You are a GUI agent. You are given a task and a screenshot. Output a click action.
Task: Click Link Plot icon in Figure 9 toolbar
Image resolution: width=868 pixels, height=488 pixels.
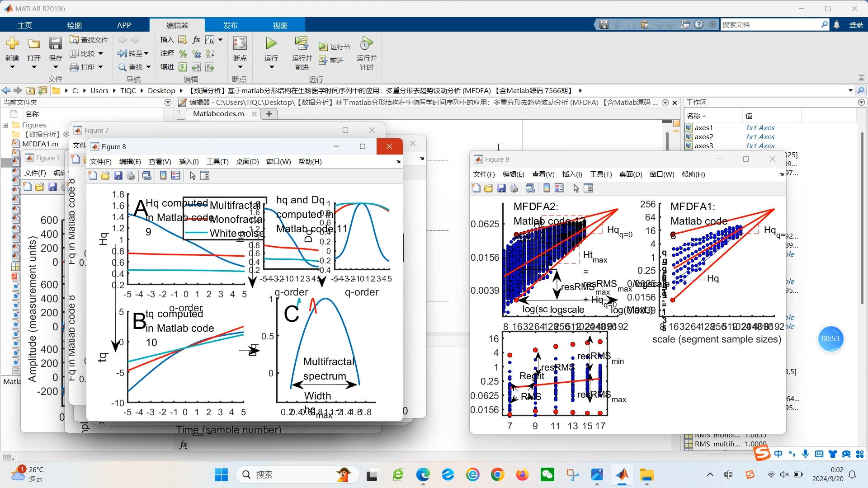pos(530,188)
